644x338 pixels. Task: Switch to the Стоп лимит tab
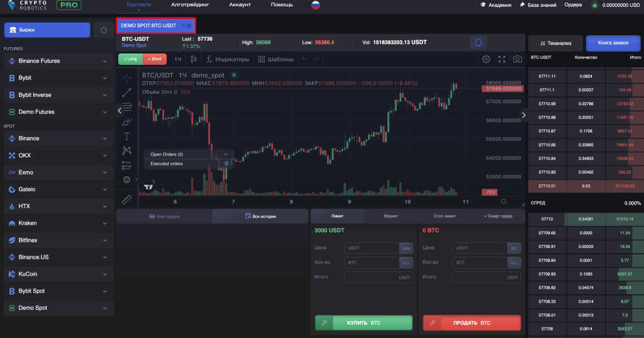coord(445,216)
